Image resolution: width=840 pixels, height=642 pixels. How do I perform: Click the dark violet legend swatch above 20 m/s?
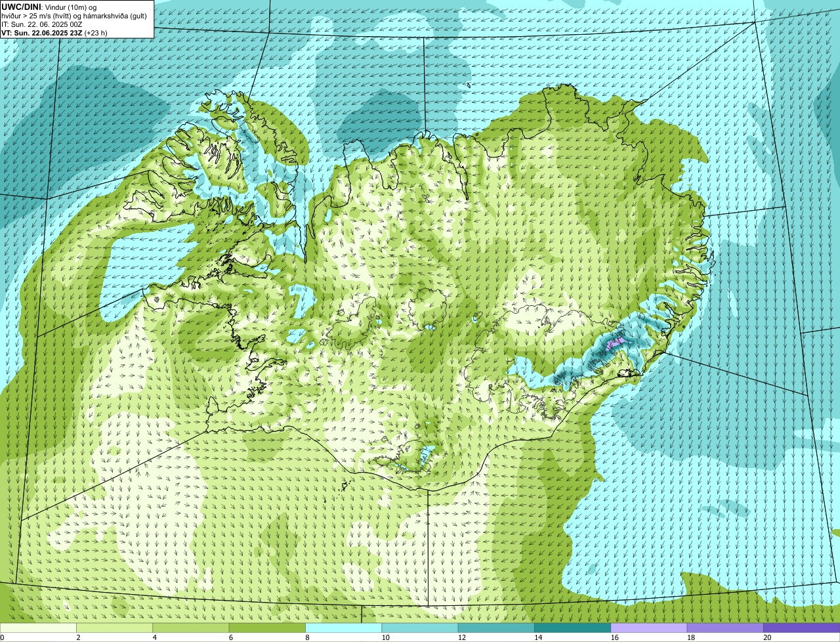(x=802, y=628)
